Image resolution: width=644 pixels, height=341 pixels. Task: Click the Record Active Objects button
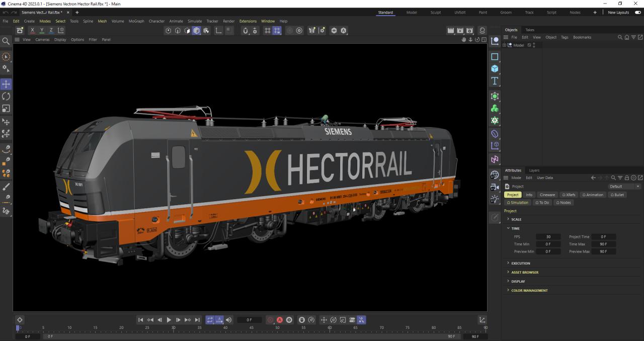[x=270, y=320]
